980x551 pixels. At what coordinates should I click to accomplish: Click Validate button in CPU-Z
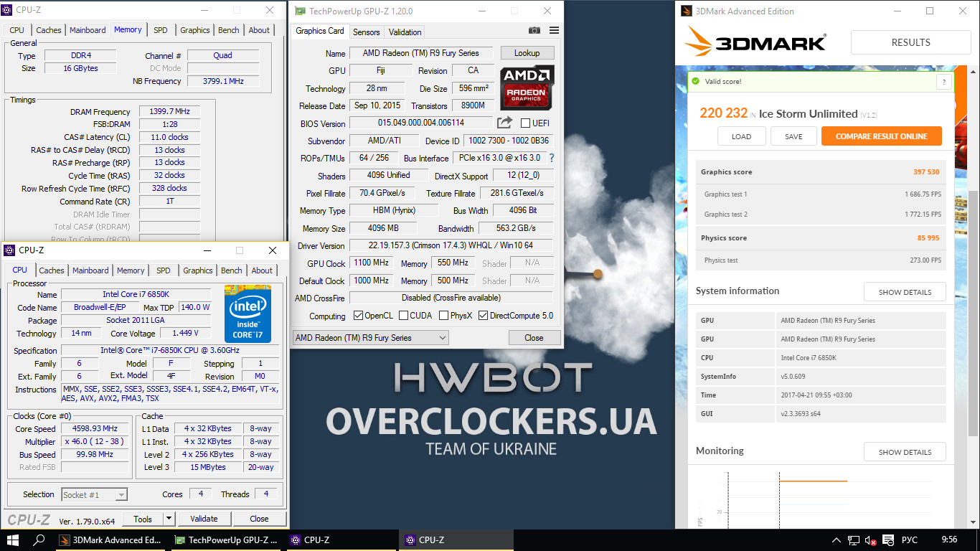204,519
